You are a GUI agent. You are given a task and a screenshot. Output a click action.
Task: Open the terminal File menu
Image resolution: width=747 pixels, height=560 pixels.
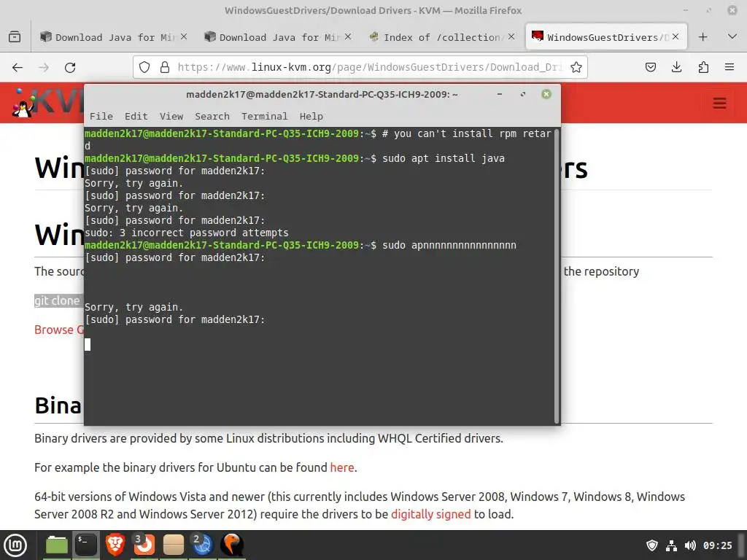(x=101, y=116)
